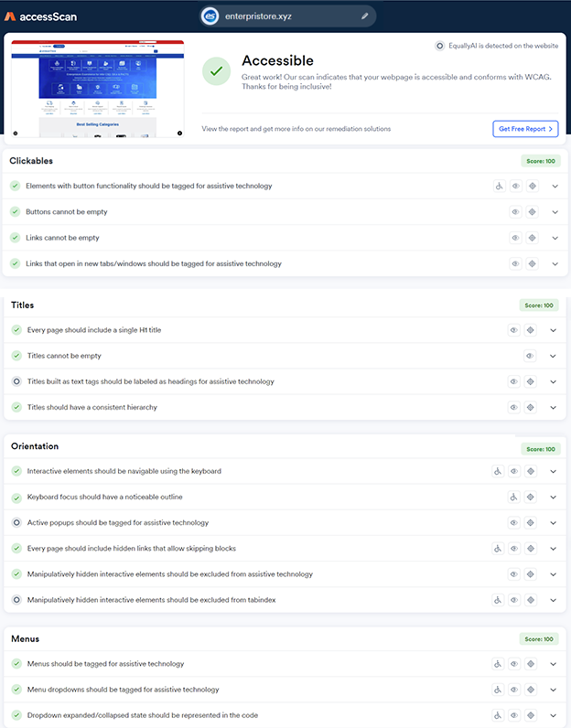
Task: Click wheelchair icon on excluded from tabindex row
Action: point(498,600)
